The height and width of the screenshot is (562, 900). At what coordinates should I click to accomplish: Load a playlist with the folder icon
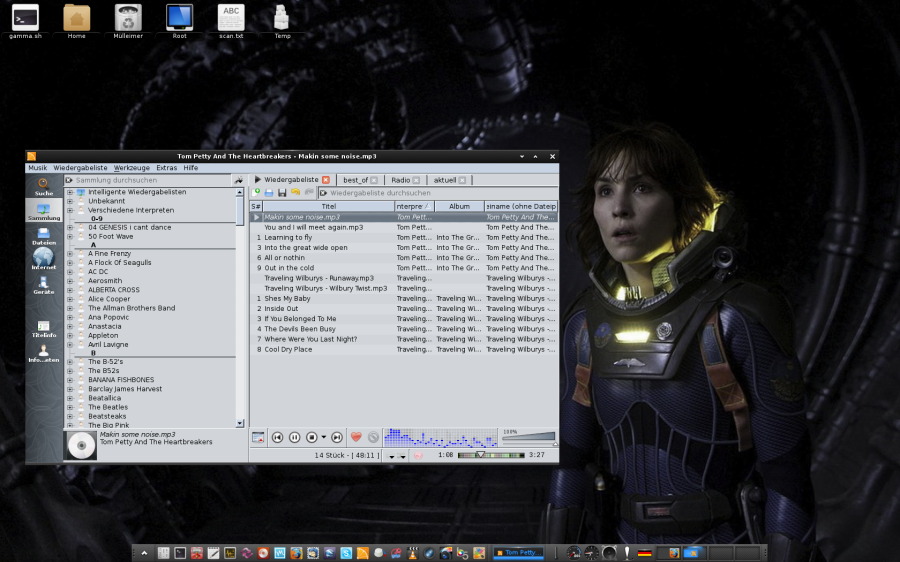[x=269, y=193]
